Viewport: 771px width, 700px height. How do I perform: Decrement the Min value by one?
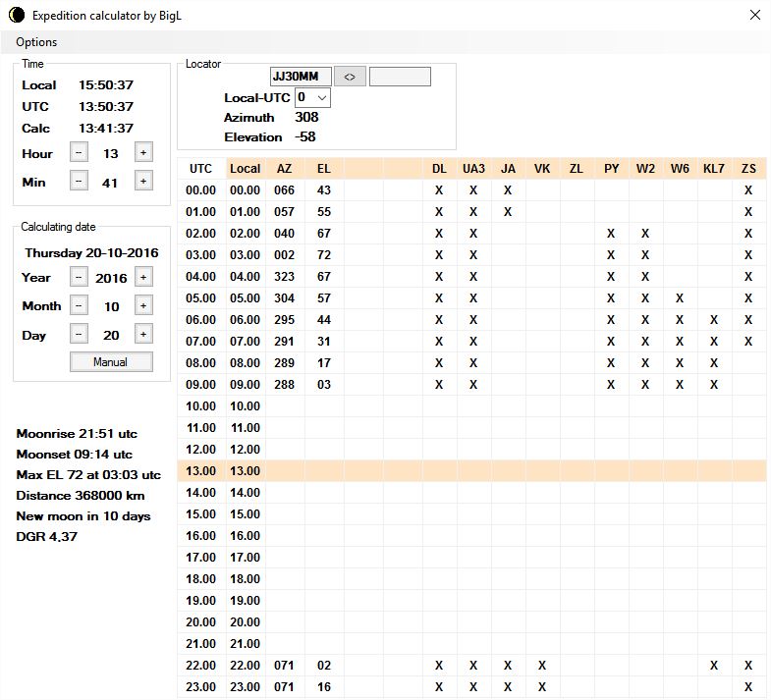pyautogui.click(x=80, y=181)
